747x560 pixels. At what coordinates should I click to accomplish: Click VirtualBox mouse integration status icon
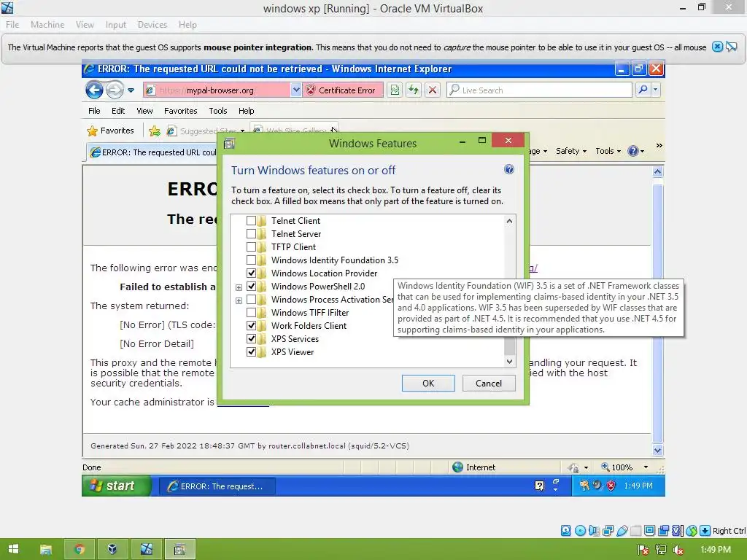[x=692, y=531]
